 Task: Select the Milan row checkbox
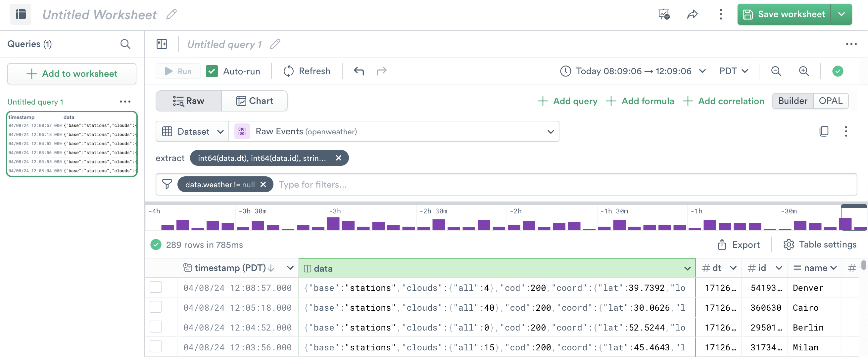pos(155,347)
